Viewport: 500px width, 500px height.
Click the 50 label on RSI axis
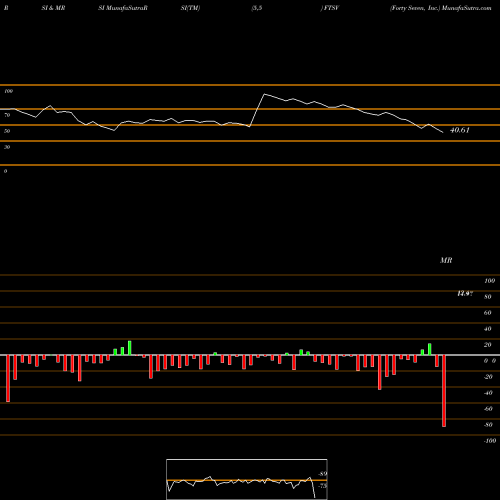coord(7,131)
